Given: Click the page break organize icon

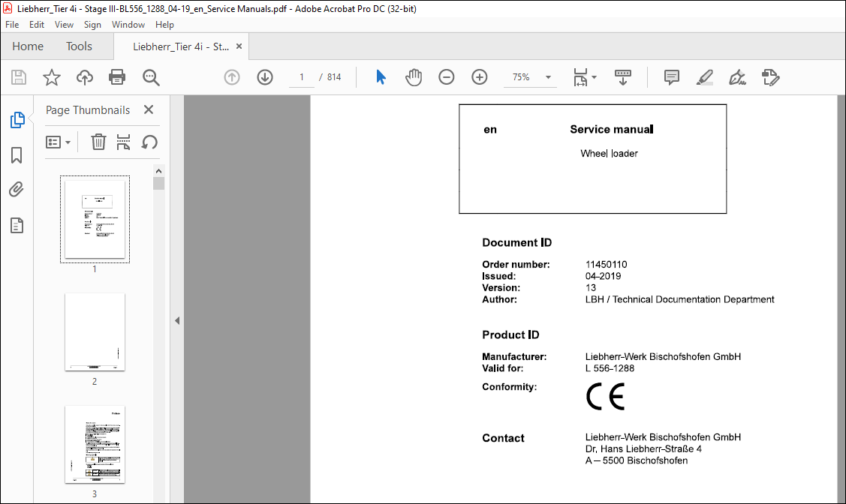Looking at the screenshot, I should [124, 142].
